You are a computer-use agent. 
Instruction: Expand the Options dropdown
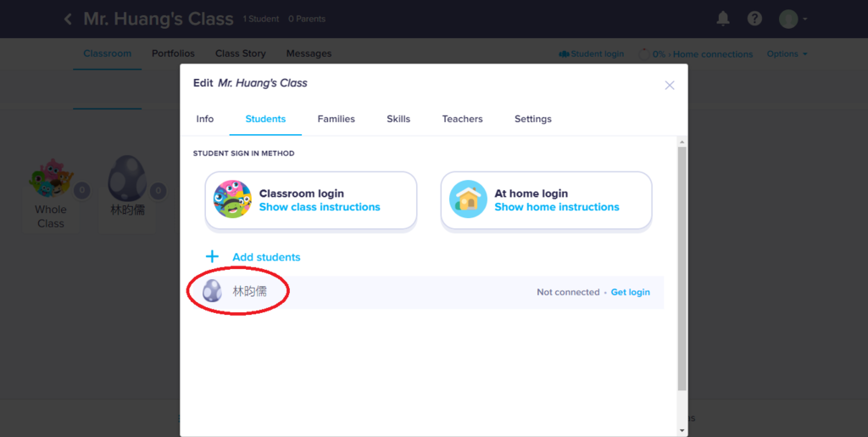coord(787,53)
